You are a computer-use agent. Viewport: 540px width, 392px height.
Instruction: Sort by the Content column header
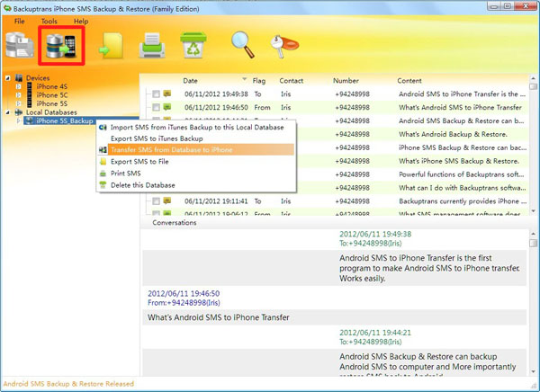tap(409, 81)
